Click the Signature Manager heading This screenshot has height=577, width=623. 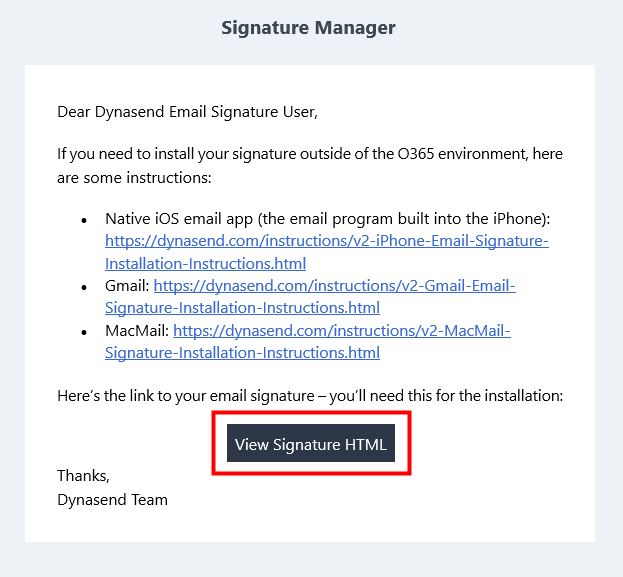tap(308, 28)
